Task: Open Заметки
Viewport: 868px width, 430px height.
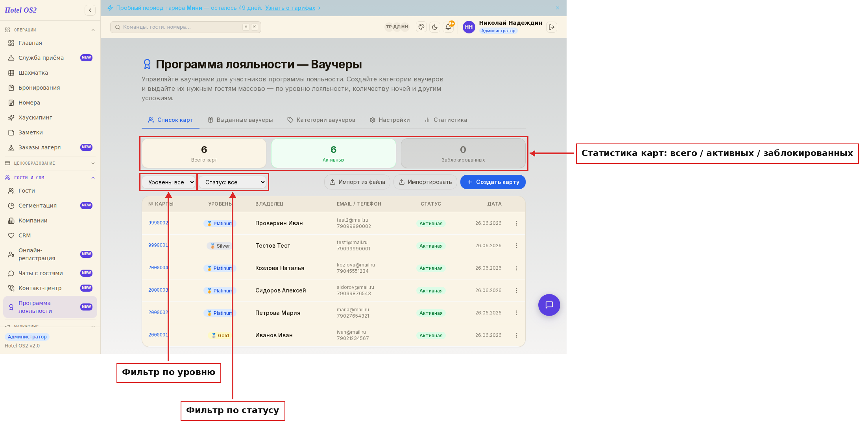Action: (50, 132)
